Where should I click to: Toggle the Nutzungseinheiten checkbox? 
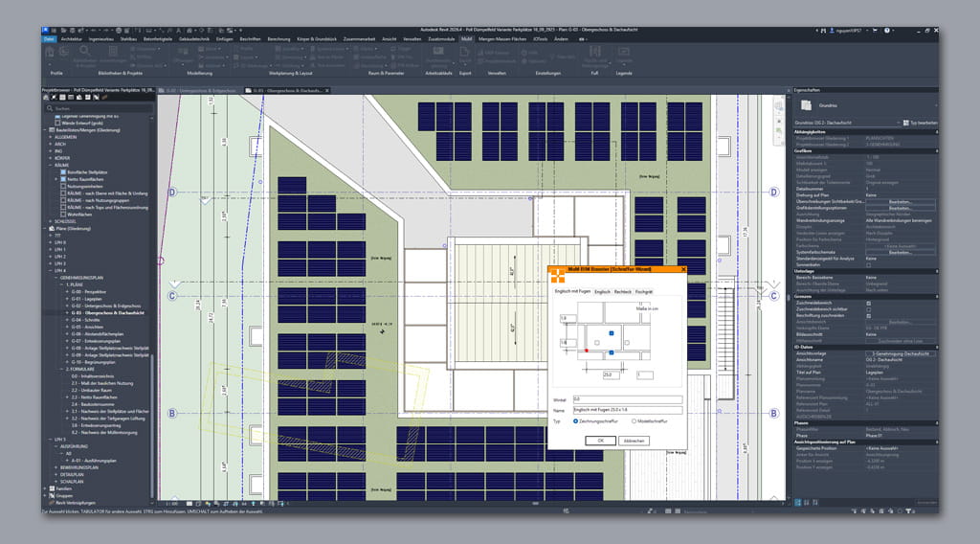pyautogui.click(x=63, y=187)
